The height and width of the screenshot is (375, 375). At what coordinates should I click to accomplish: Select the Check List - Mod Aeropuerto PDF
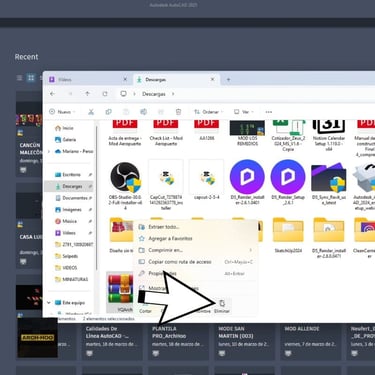166,133
